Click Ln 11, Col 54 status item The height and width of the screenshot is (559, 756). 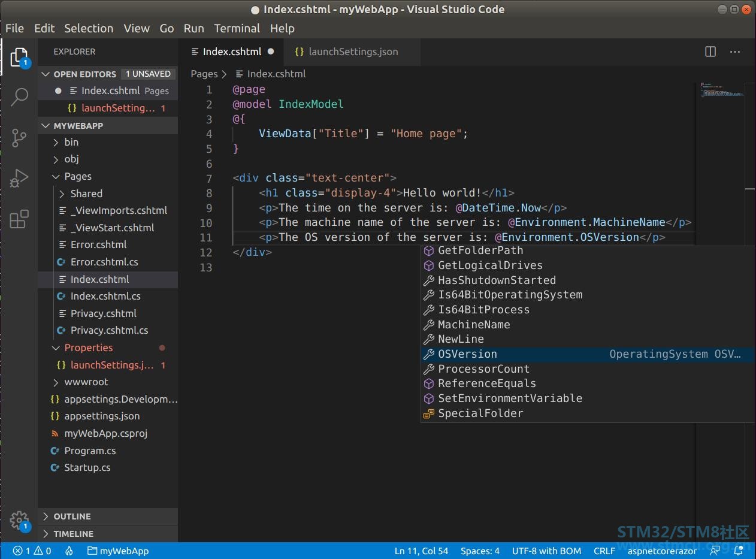[x=421, y=551]
